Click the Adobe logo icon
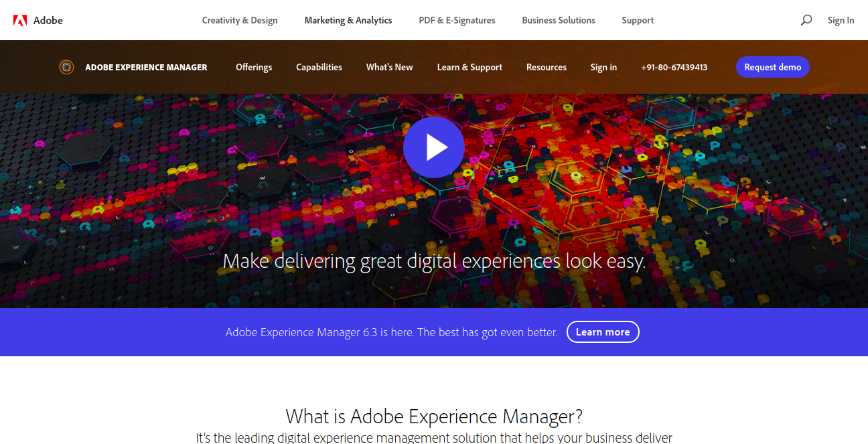This screenshot has width=868, height=444. (x=20, y=20)
